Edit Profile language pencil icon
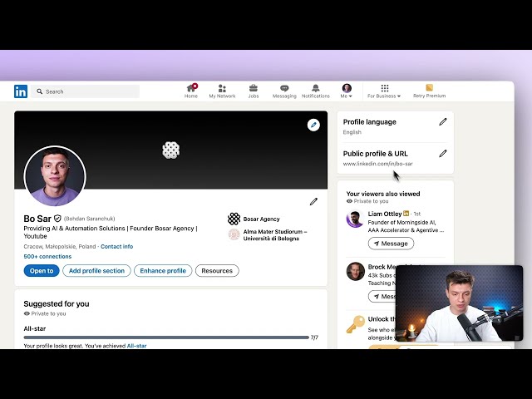 pos(443,122)
